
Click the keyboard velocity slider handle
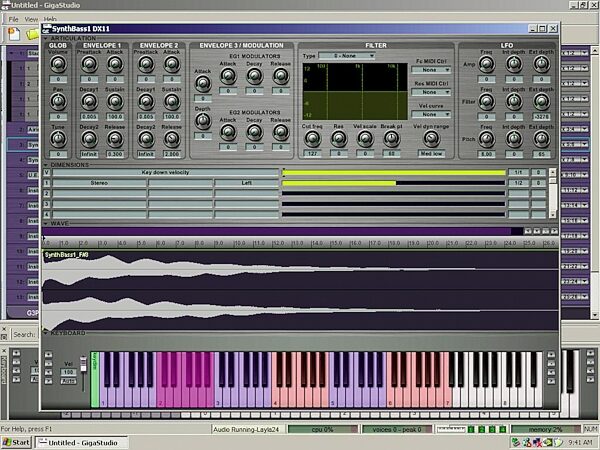point(83,363)
